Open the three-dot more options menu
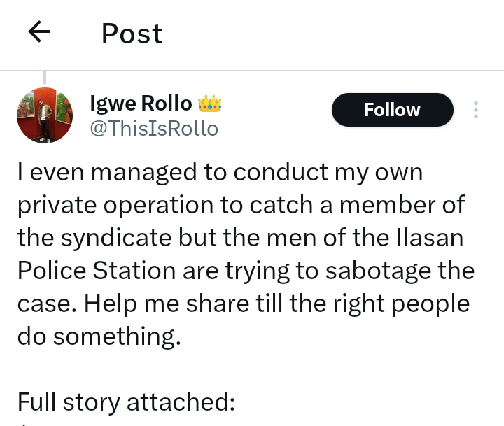504x426 pixels. [x=476, y=110]
